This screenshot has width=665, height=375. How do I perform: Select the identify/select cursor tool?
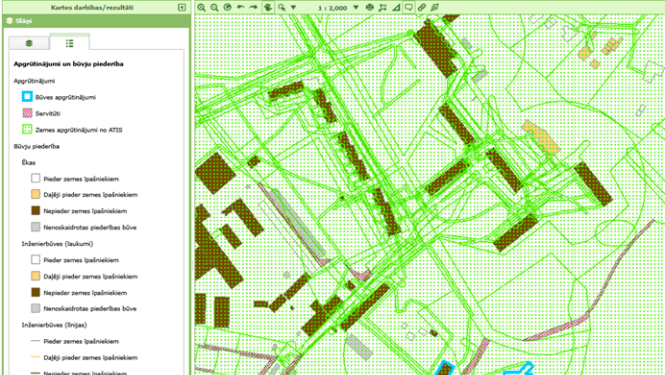(x=282, y=7)
